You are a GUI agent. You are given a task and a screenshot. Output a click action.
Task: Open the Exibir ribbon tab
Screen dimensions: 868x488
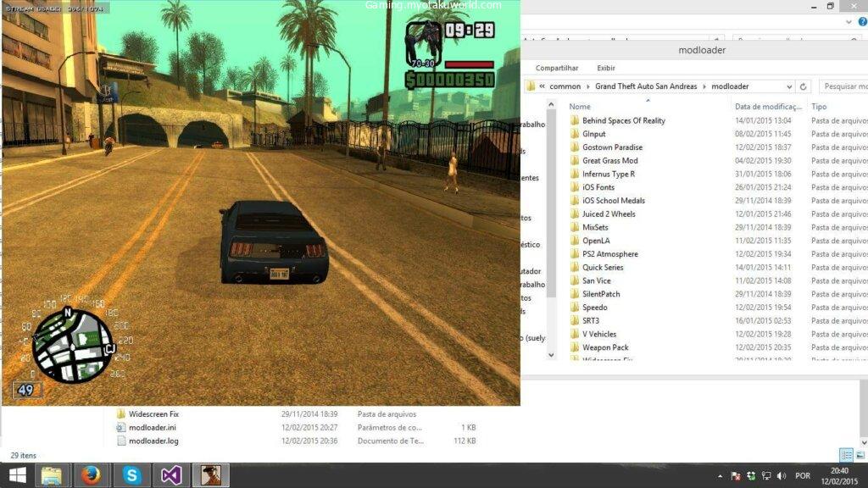pyautogui.click(x=605, y=68)
